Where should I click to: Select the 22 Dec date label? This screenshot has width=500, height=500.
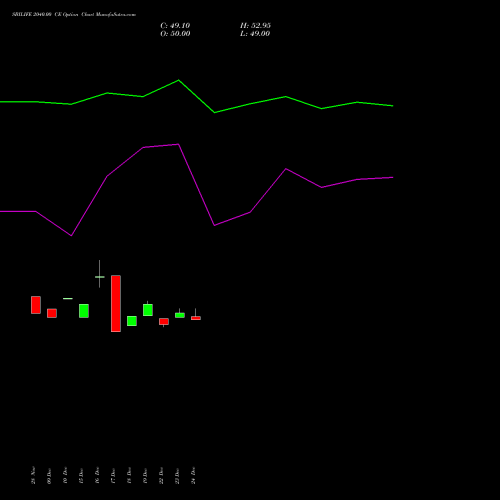[x=161, y=475]
